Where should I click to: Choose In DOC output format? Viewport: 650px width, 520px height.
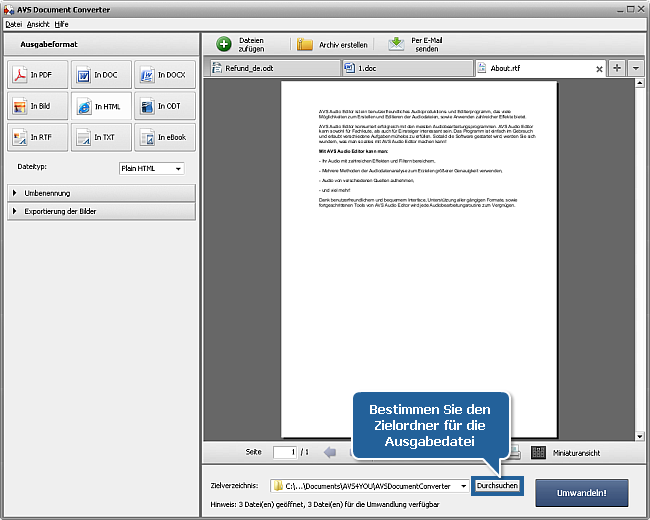coord(100,76)
